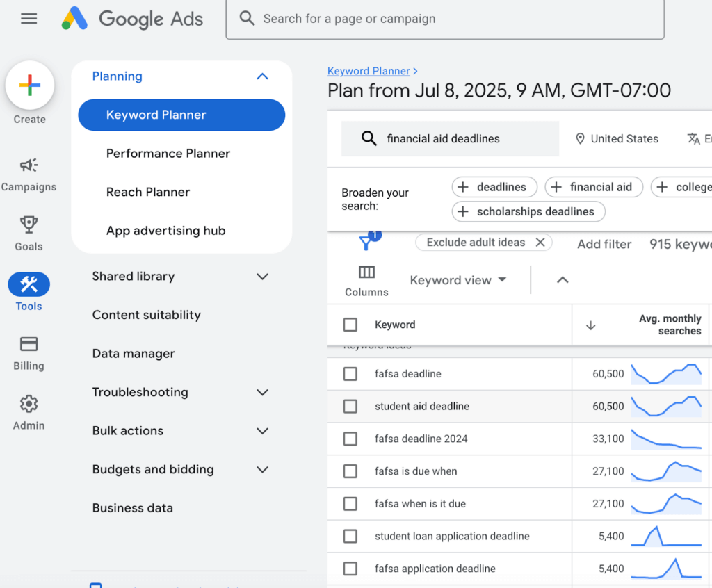The height and width of the screenshot is (588, 712).
Task: Click the filter icon with notification badge
Action: (x=367, y=242)
